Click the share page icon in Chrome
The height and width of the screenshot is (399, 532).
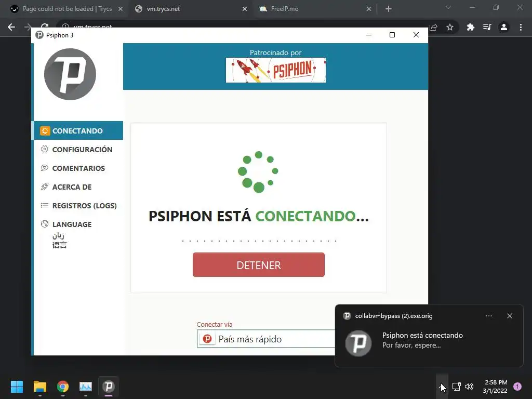(x=433, y=27)
